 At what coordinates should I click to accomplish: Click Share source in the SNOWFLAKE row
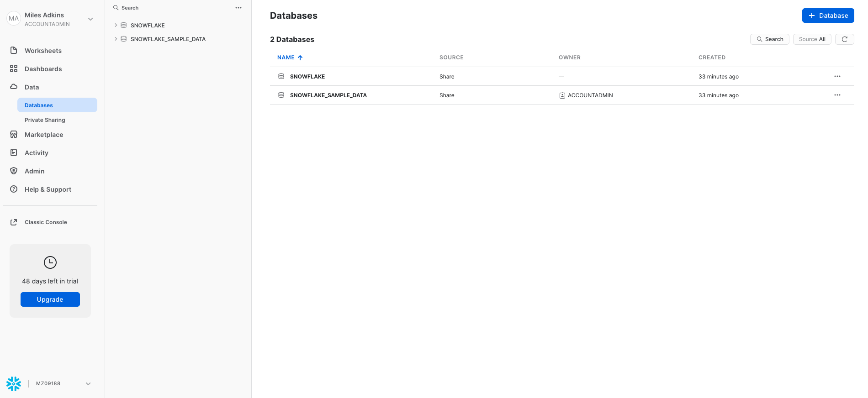point(447,77)
